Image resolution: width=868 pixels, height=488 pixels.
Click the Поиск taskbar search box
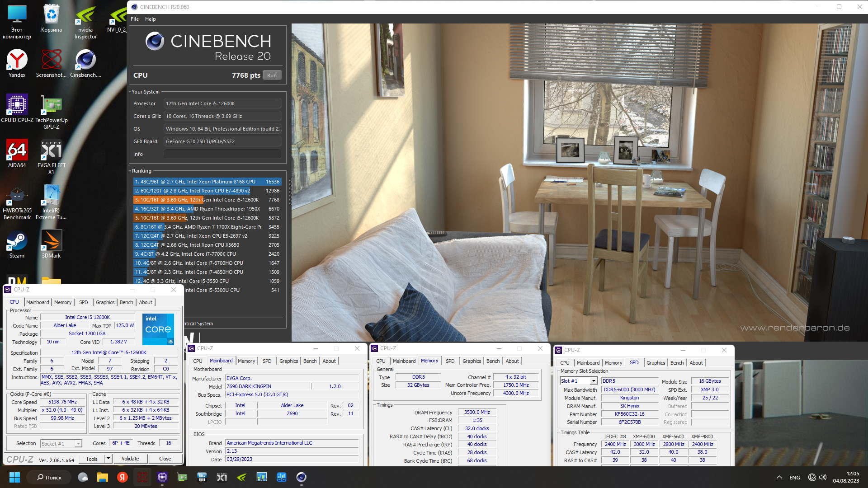point(49,477)
